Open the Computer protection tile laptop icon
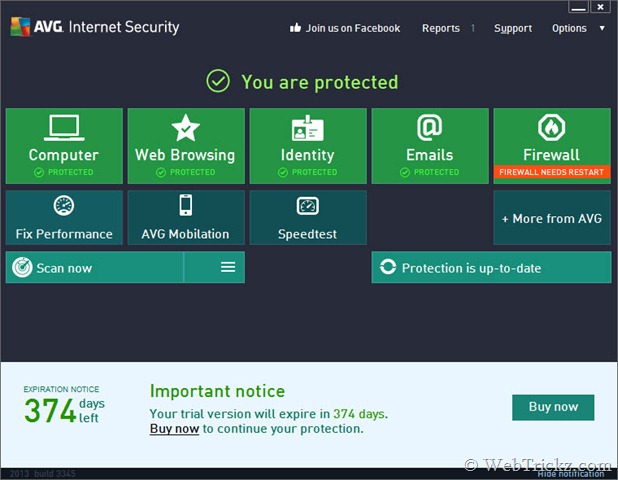Image resolution: width=618 pixels, height=480 pixels. pyautogui.click(x=64, y=128)
